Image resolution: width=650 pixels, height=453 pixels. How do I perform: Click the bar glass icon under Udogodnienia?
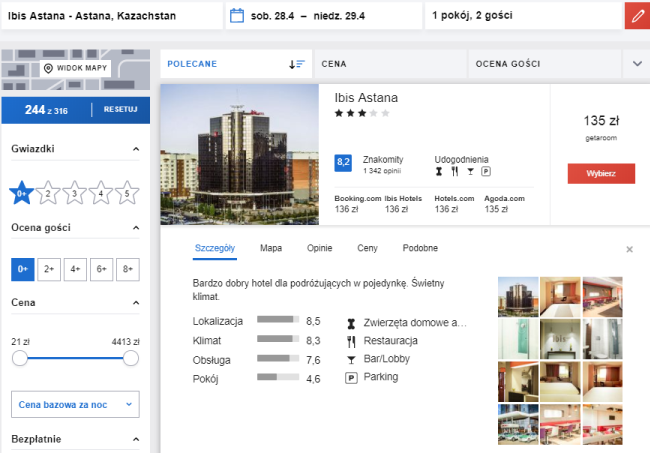tap(471, 172)
